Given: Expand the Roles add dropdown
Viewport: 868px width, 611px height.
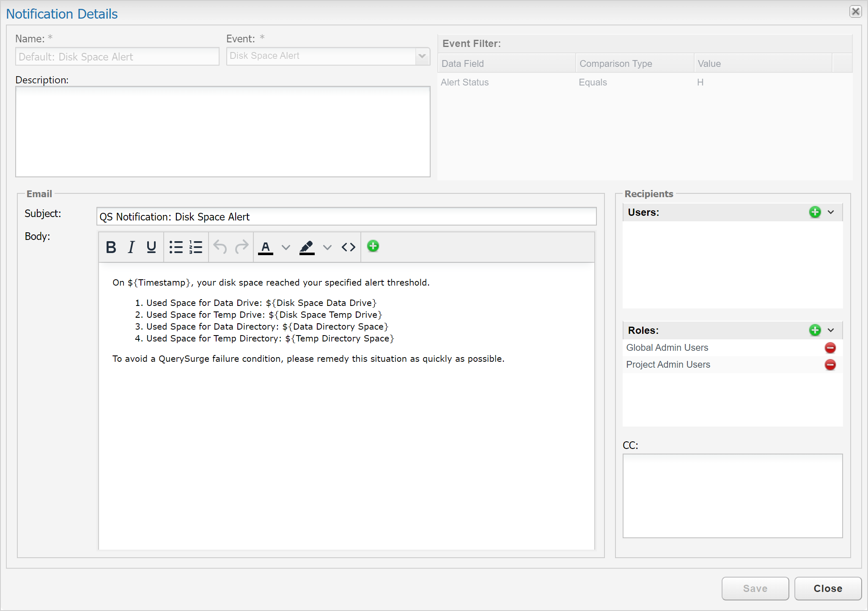Looking at the screenshot, I should point(831,330).
